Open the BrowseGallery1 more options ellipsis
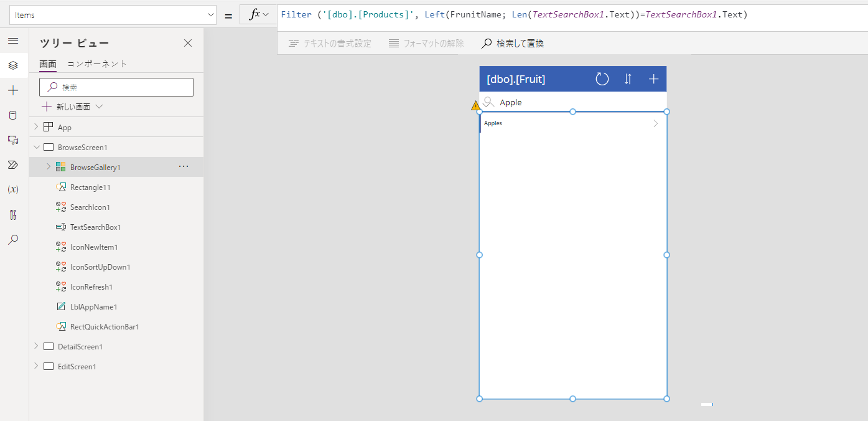Image resolution: width=868 pixels, height=421 pixels. pyautogui.click(x=184, y=167)
